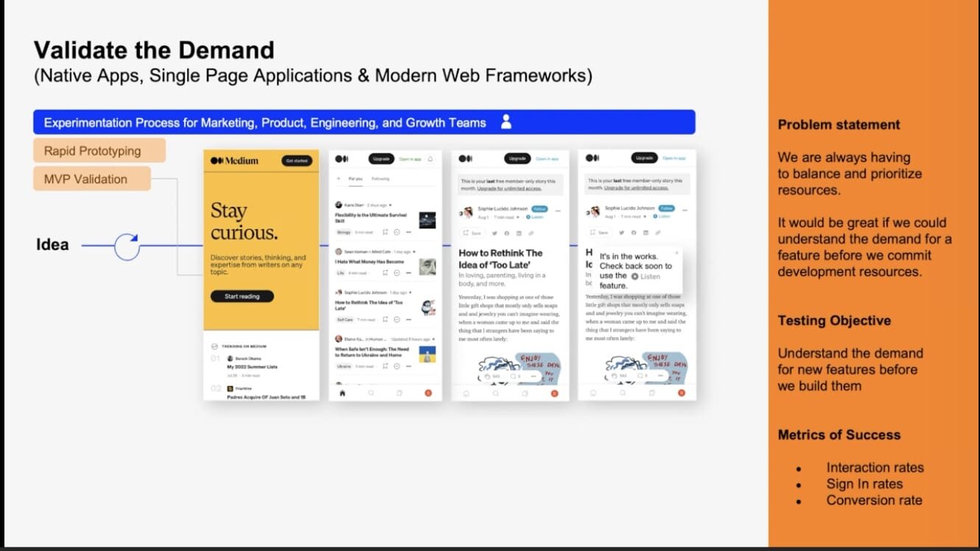Image resolution: width=980 pixels, height=551 pixels.
Task: Bookmark the 'Flexibility is the Ultimate Survival Skill' story
Action: pos(385,232)
